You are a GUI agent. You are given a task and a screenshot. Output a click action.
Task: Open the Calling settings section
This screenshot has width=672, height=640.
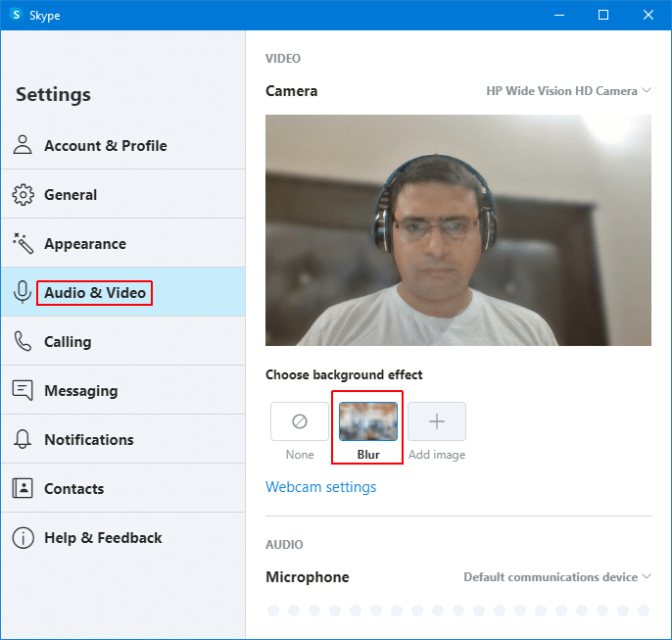click(x=68, y=341)
